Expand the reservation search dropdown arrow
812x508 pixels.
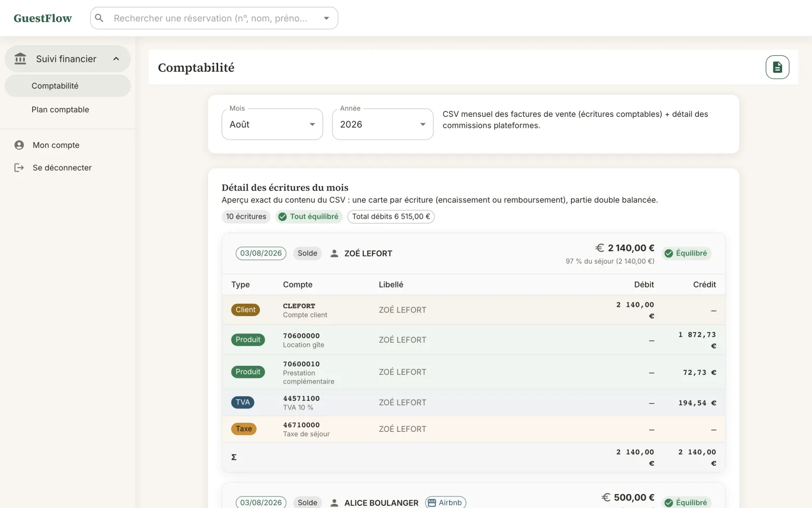326,18
